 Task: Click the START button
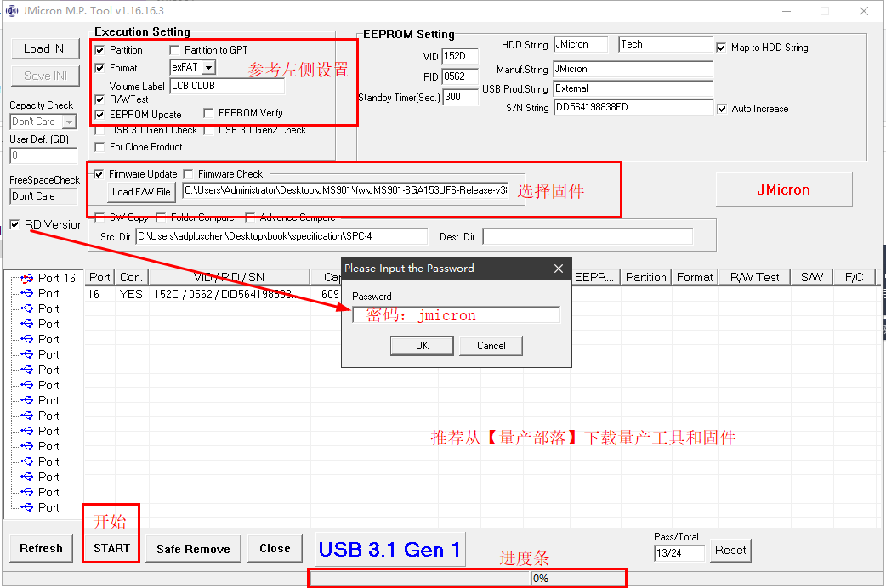(111, 548)
